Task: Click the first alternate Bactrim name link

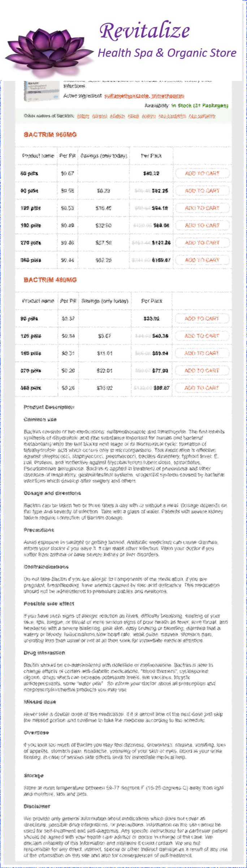Action: [83, 116]
